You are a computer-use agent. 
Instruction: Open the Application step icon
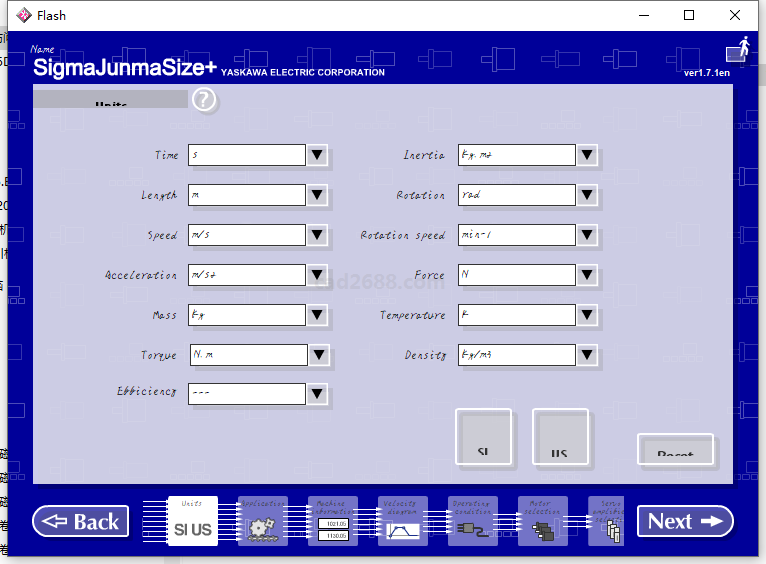262,521
